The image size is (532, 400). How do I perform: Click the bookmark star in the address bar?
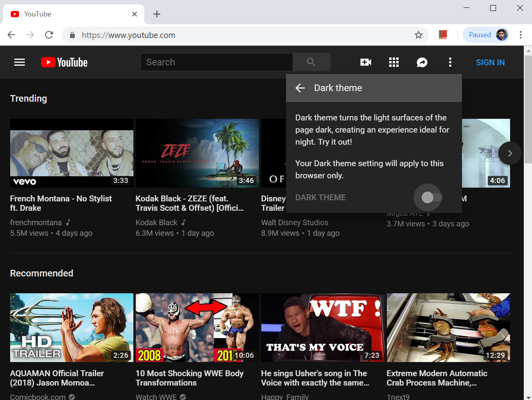pos(419,35)
